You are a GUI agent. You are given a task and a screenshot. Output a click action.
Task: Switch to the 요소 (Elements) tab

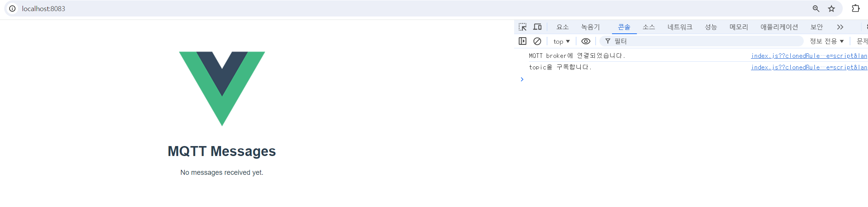tap(562, 27)
